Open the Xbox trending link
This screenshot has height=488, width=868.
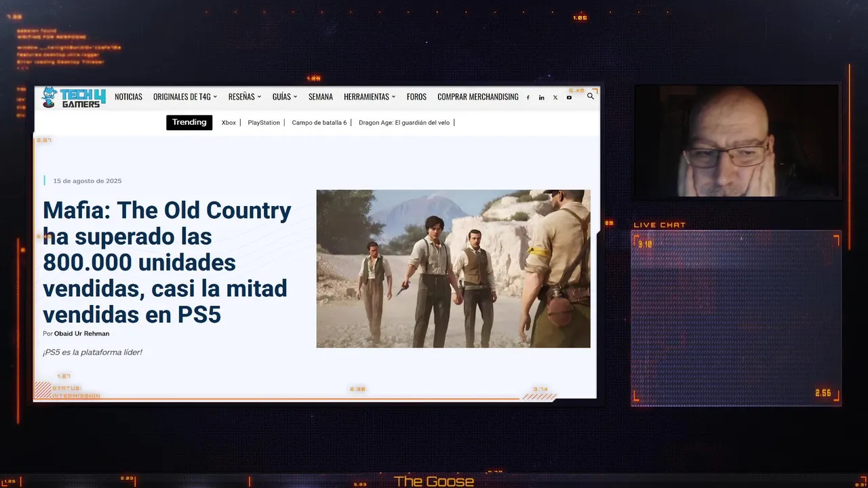click(x=229, y=123)
